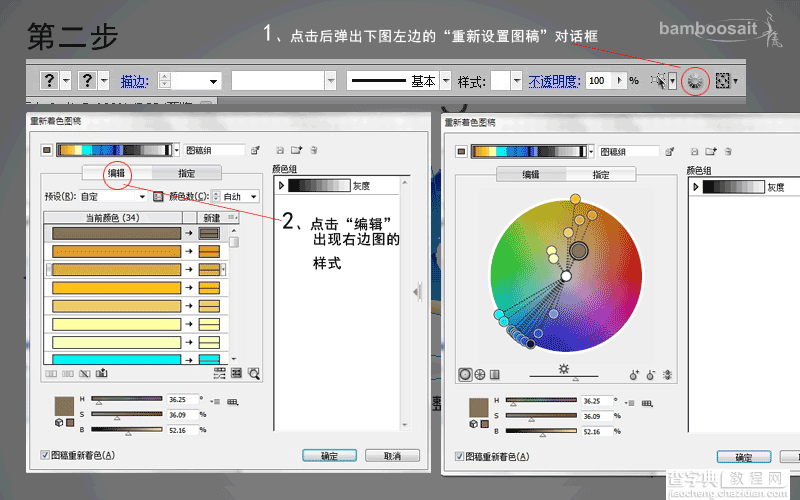
Task: Click the 新建 column options menu icon in the color list header
Action: tap(232, 217)
